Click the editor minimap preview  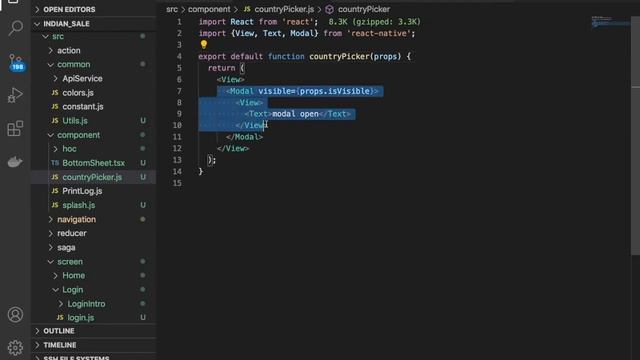pyautogui.click(x=610, y=22)
